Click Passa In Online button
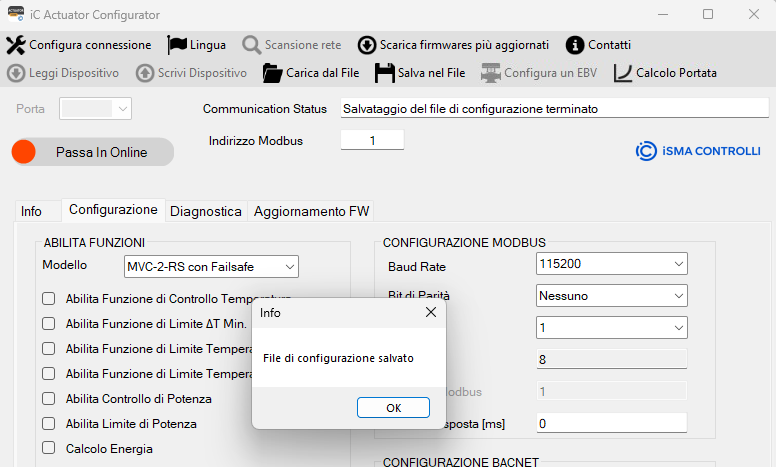 click(x=93, y=152)
